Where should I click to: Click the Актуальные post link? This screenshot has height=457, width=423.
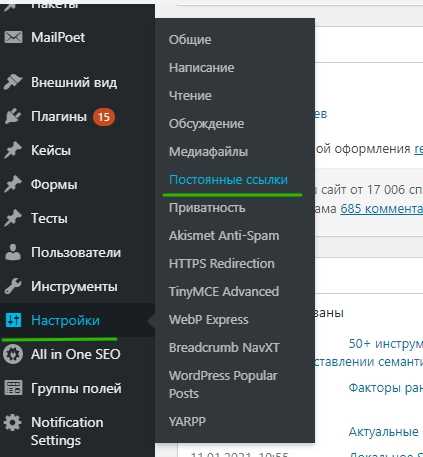tap(384, 432)
